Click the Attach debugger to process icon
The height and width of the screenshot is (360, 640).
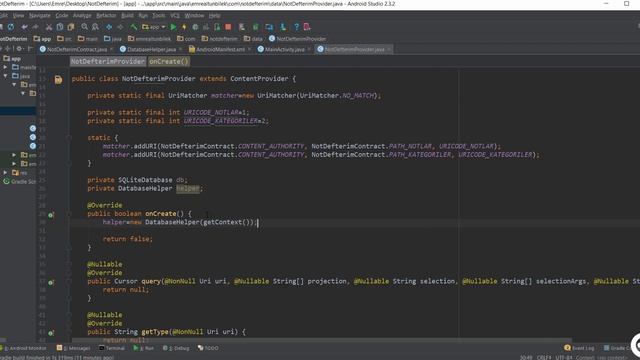217,27
